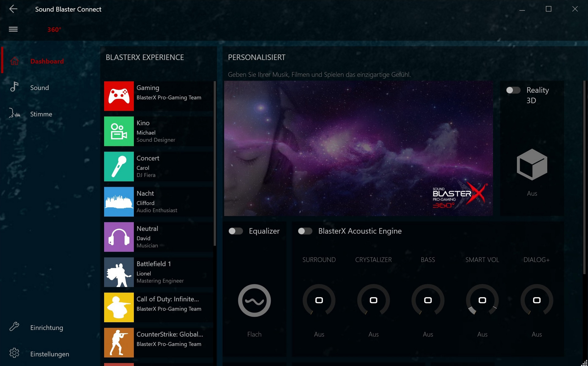Image resolution: width=588 pixels, height=366 pixels.
Task: Click the SURROUND dial knob
Action: point(319,300)
